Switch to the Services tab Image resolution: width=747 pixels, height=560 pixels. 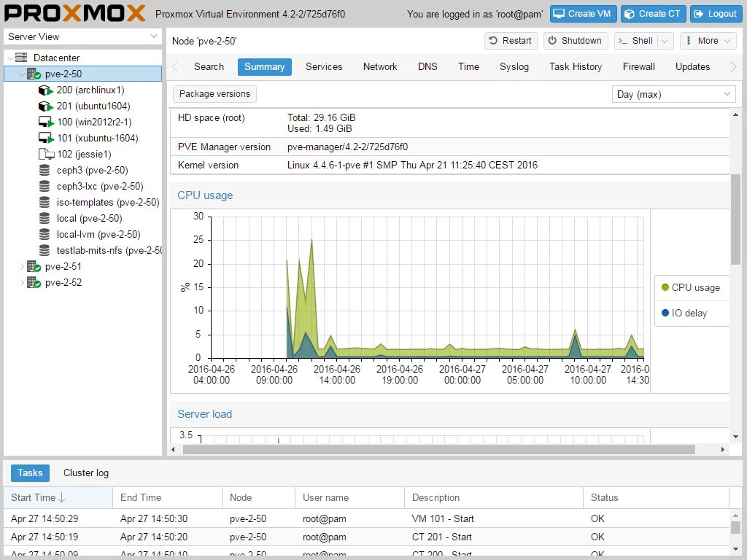click(x=324, y=66)
